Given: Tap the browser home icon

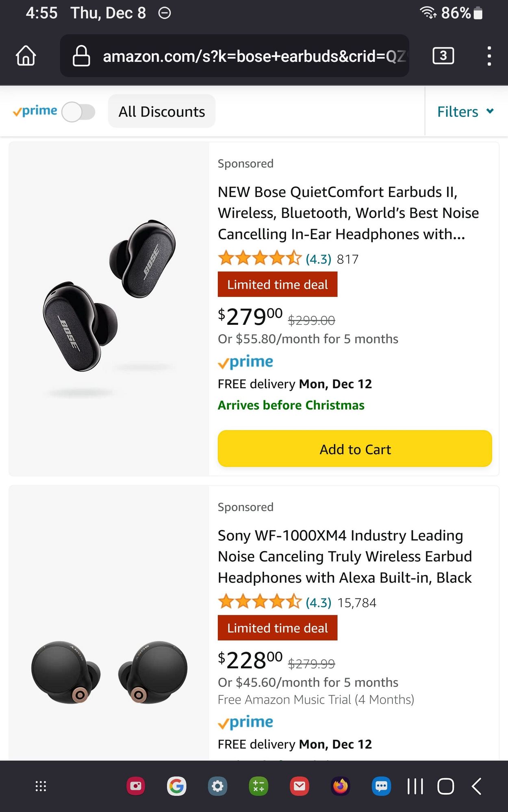Looking at the screenshot, I should click(x=26, y=56).
